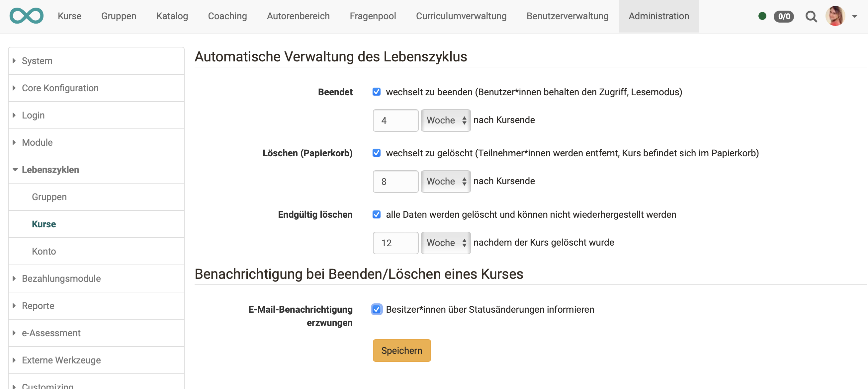This screenshot has height=389, width=868.
Task: Click the Beendet weeks field showing 4
Action: (x=395, y=120)
